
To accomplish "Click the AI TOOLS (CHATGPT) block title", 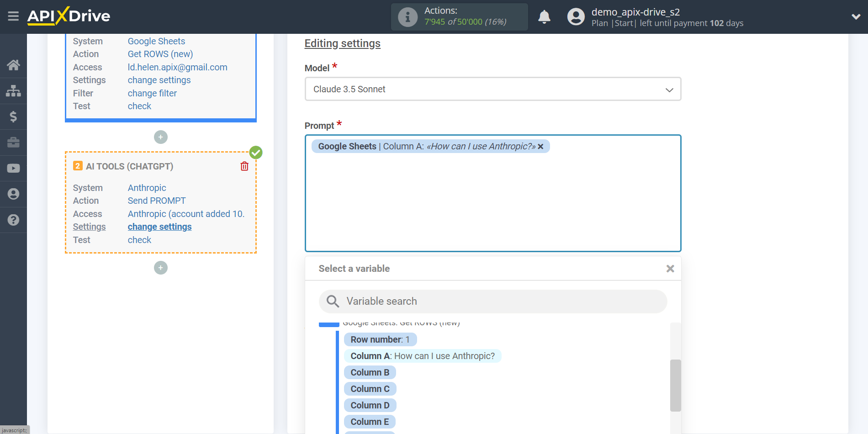I will pos(129,166).
